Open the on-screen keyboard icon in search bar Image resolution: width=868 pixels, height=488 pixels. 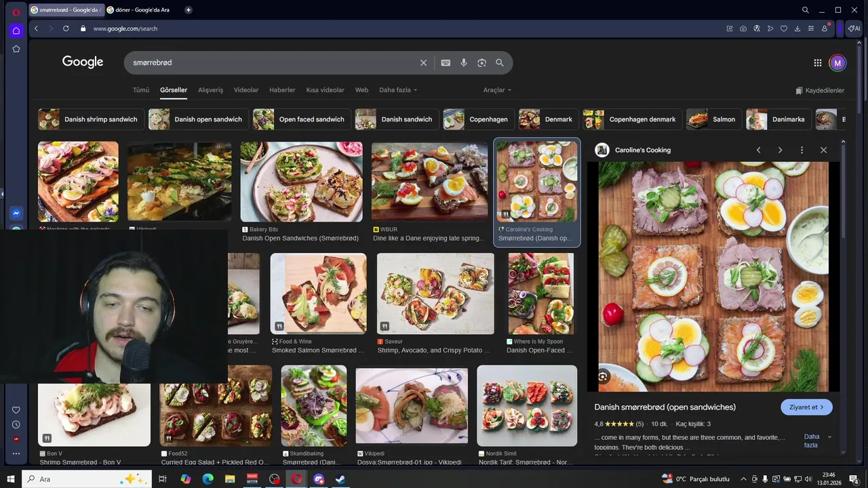tap(446, 62)
